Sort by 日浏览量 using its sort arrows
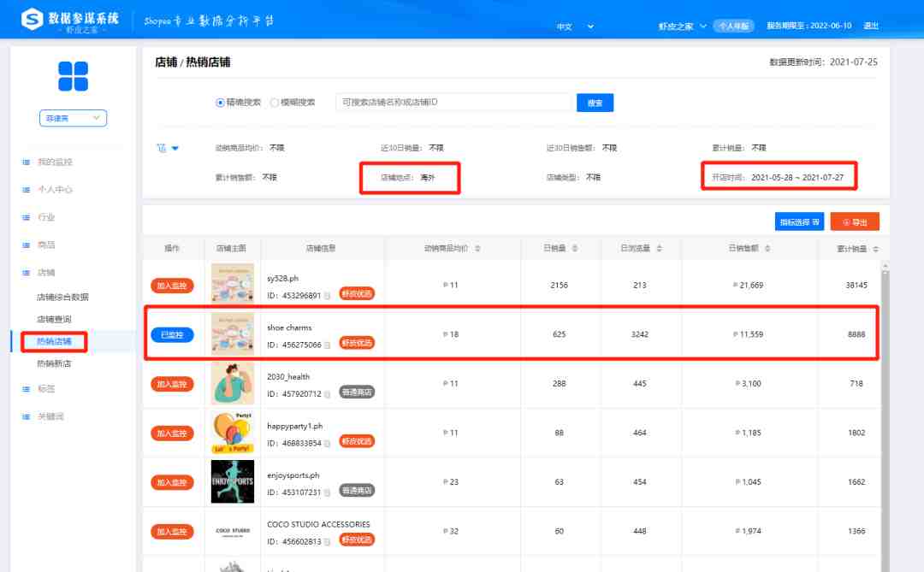This screenshot has width=924, height=572. pyautogui.click(x=659, y=249)
